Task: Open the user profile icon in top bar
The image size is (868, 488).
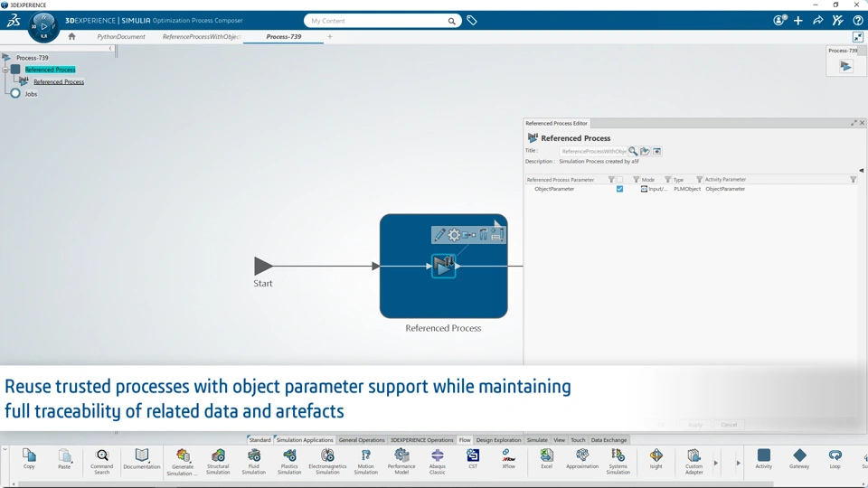Action: pos(779,21)
